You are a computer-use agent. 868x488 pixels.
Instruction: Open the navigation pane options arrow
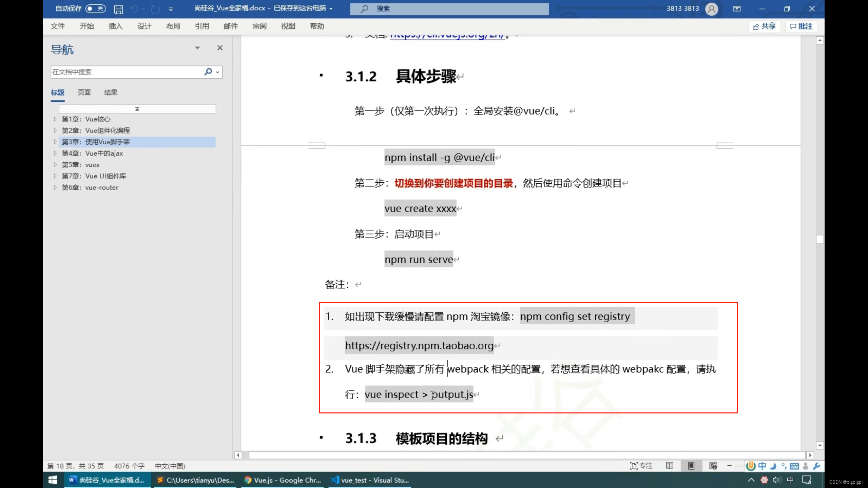click(197, 48)
